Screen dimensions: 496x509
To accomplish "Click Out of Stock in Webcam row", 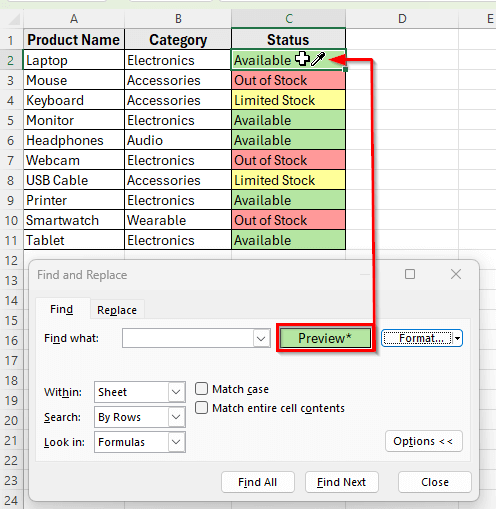I will pos(289,160).
